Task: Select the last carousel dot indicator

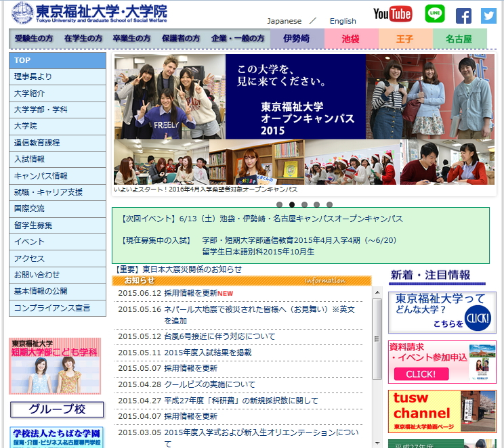Action: pyautogui.click(x=330, y=204)
